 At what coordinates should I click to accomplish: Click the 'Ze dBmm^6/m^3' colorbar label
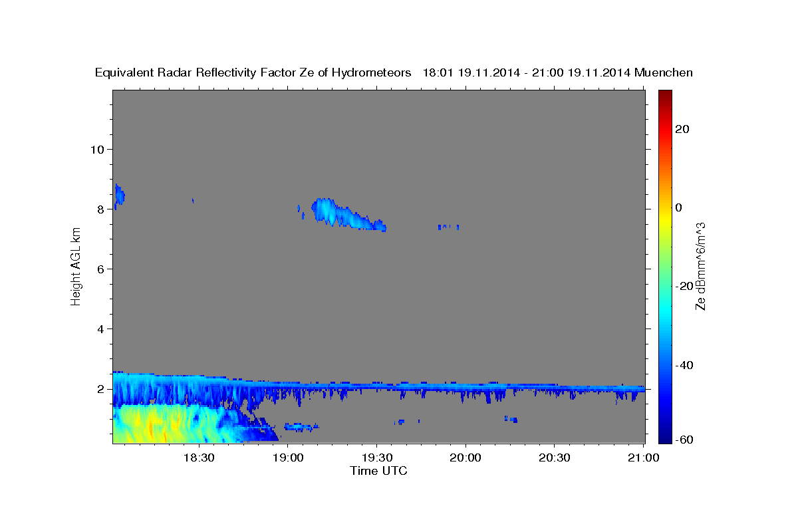700,266
